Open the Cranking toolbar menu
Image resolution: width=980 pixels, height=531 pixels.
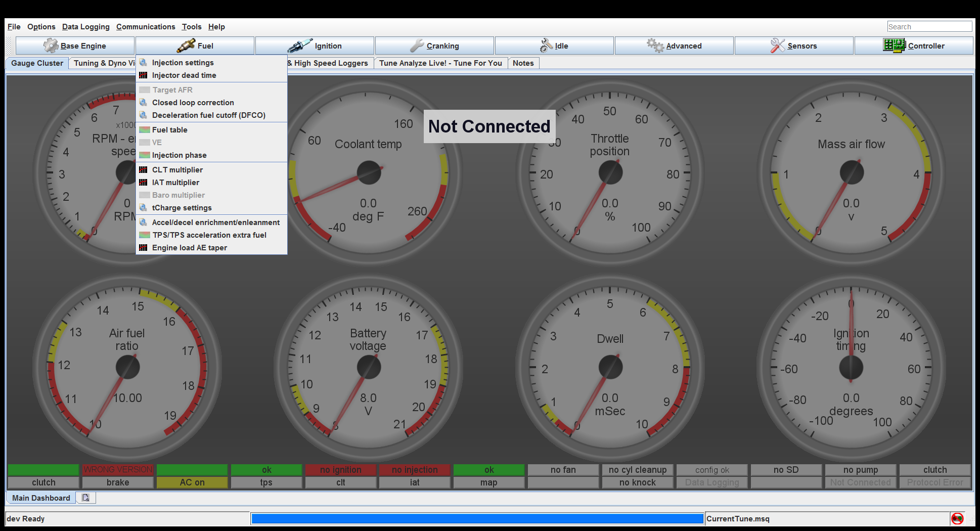tap(434, 46)
